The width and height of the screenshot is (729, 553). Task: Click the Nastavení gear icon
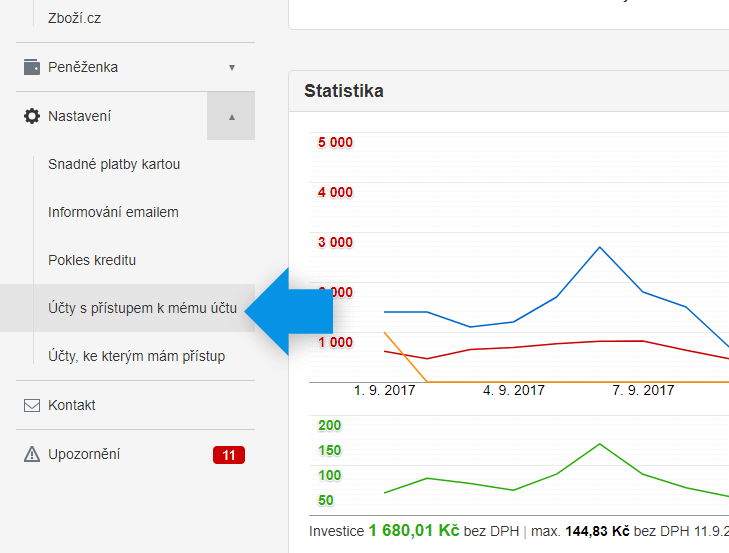pyautogui.click(x=32, y=116)
